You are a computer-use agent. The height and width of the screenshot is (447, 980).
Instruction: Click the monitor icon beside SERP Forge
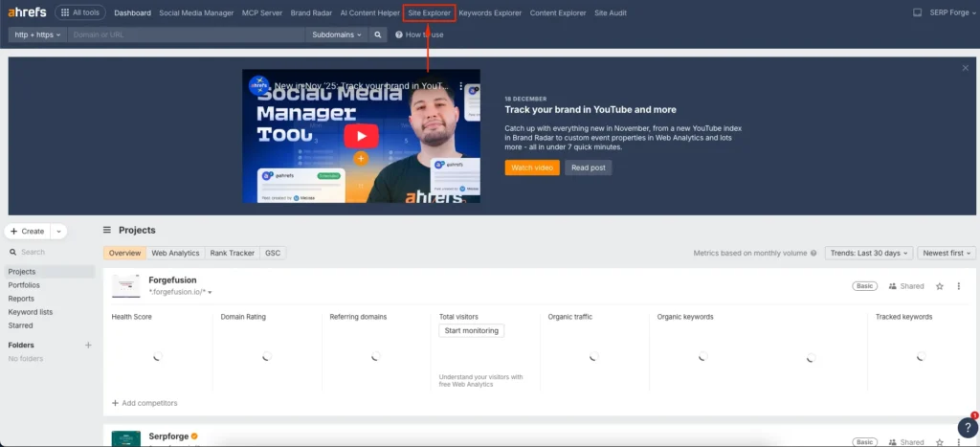918,13
